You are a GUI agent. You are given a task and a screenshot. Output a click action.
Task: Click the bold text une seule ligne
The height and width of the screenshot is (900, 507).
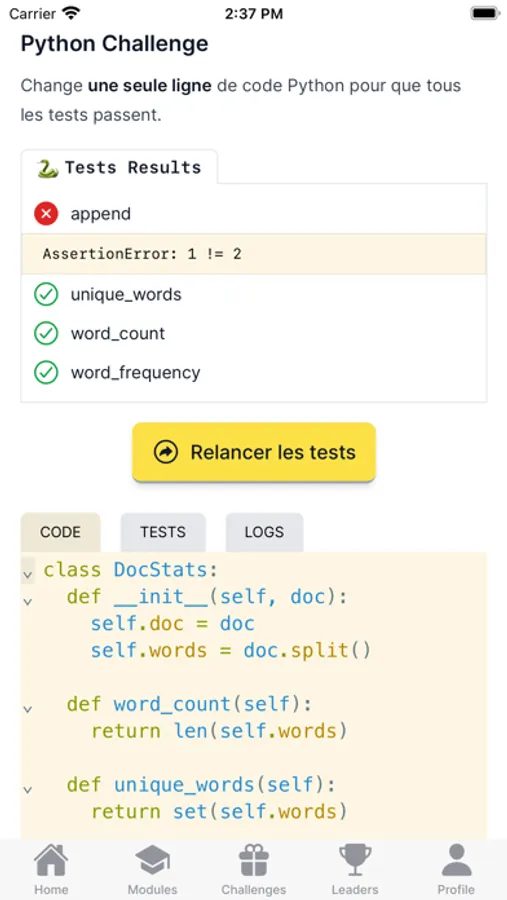pyautogui.click(x=149, y=86)
